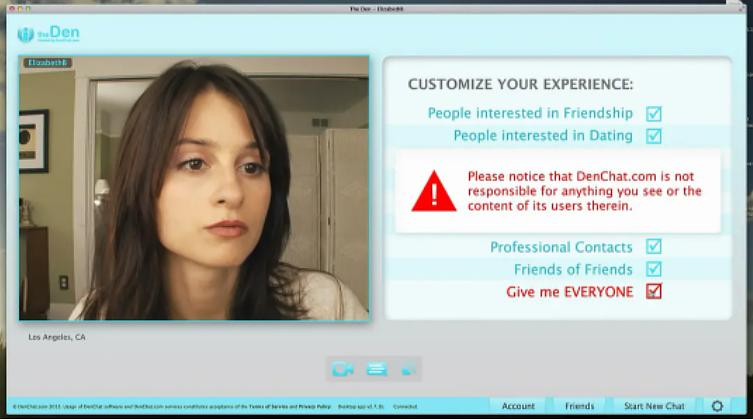The height and width of the screenshot is (420, 753).
Task: Click the webcam video icon
Action: [x=343, y=370]
